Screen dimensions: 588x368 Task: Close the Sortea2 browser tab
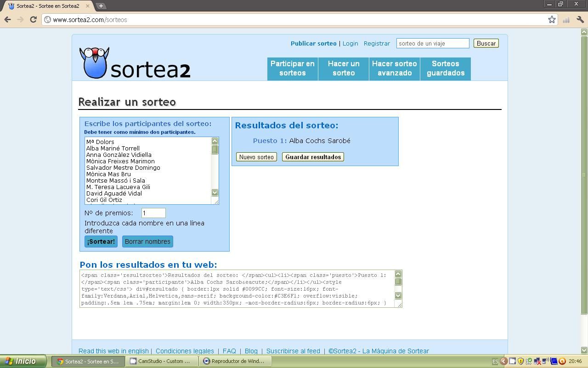(88, 6)
